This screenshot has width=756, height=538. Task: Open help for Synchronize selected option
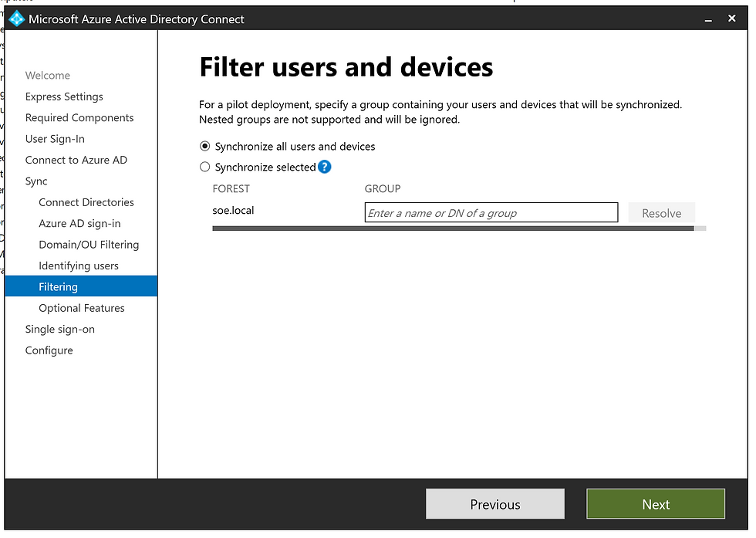click(325, 167)
